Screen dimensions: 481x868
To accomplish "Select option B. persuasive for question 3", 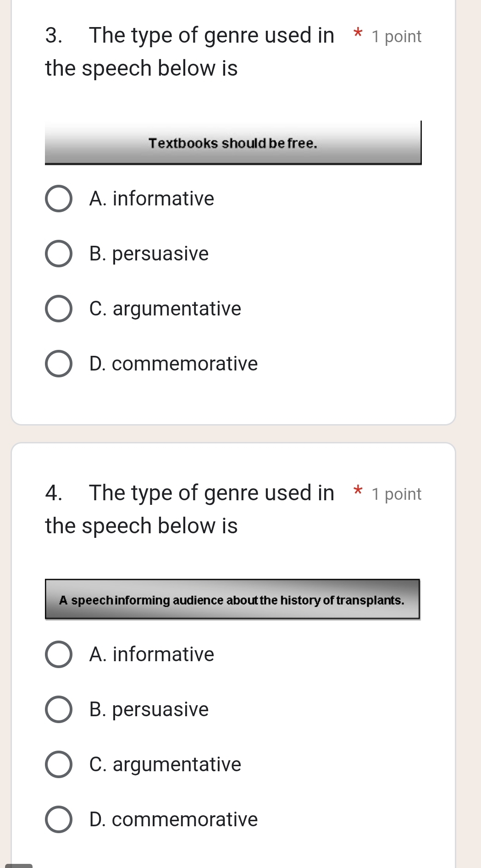I will tap(59, 254).
